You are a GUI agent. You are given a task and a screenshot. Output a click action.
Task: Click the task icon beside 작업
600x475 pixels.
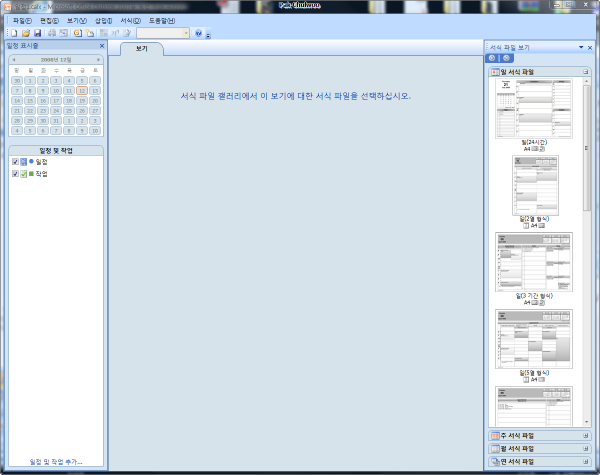tap(23, 174)
